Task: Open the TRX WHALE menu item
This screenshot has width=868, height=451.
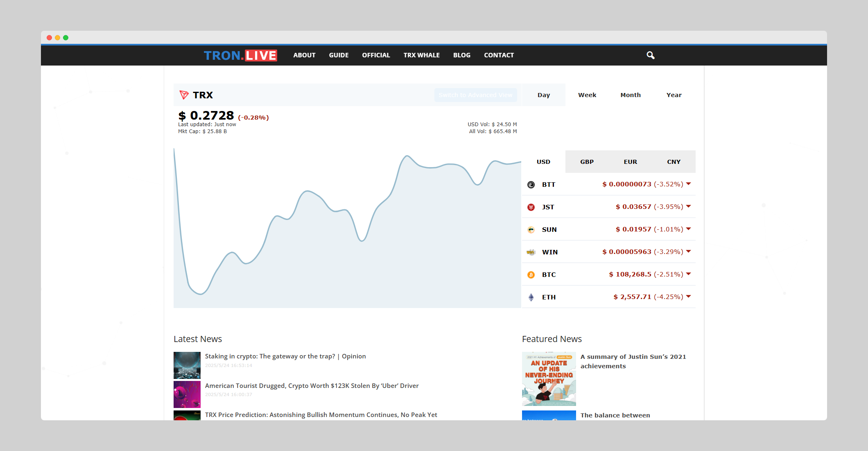Action: pos(421,55)
